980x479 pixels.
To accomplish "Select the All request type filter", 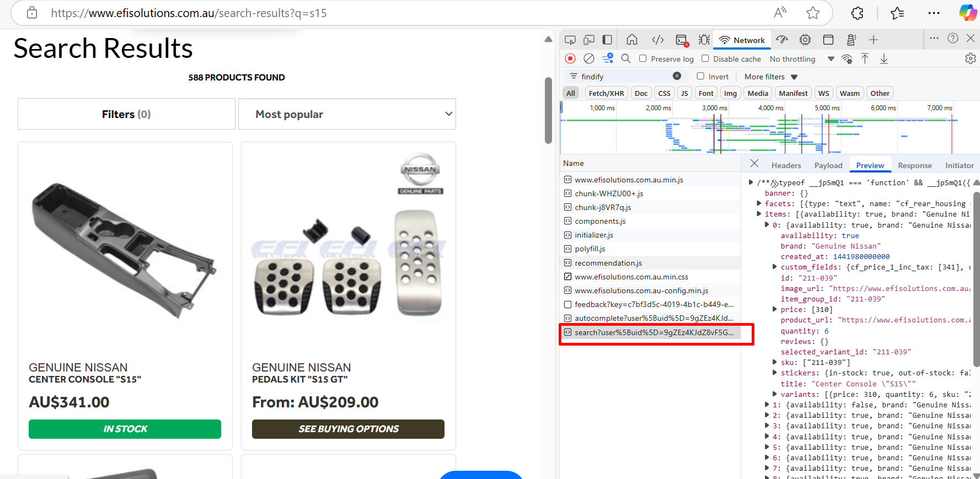I will coord(571,93).
